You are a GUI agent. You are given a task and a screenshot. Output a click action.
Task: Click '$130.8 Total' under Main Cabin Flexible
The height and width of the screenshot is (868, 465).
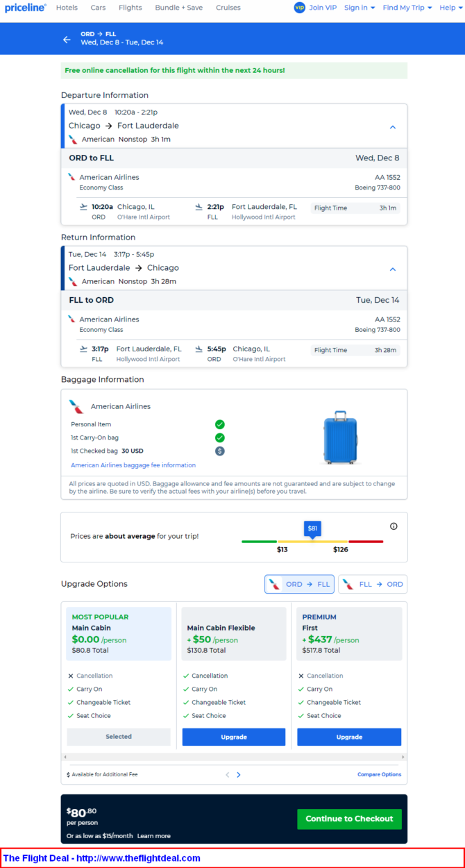point(206,650)
